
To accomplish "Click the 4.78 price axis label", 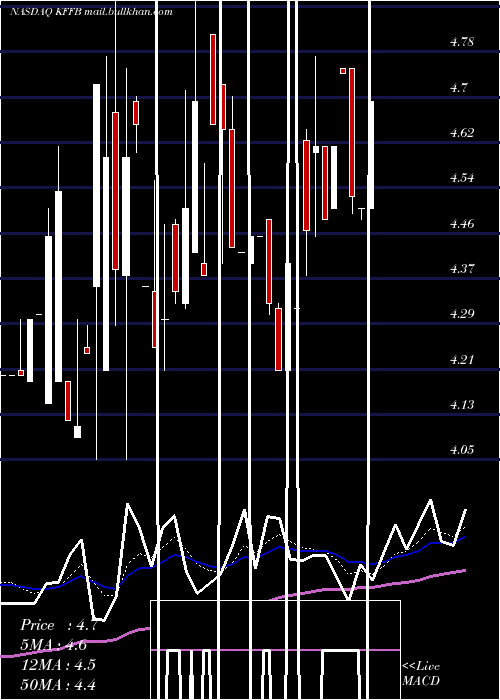I will click(x=462, y=42).
